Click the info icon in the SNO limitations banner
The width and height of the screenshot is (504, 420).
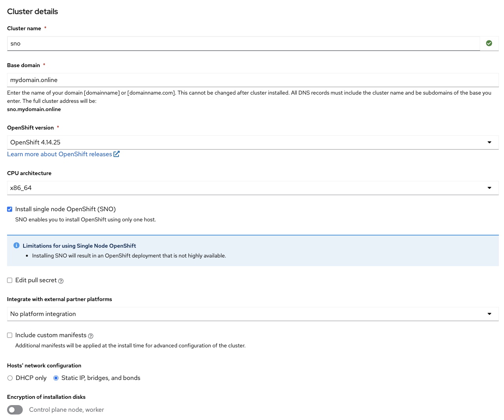tap(16, 245)
